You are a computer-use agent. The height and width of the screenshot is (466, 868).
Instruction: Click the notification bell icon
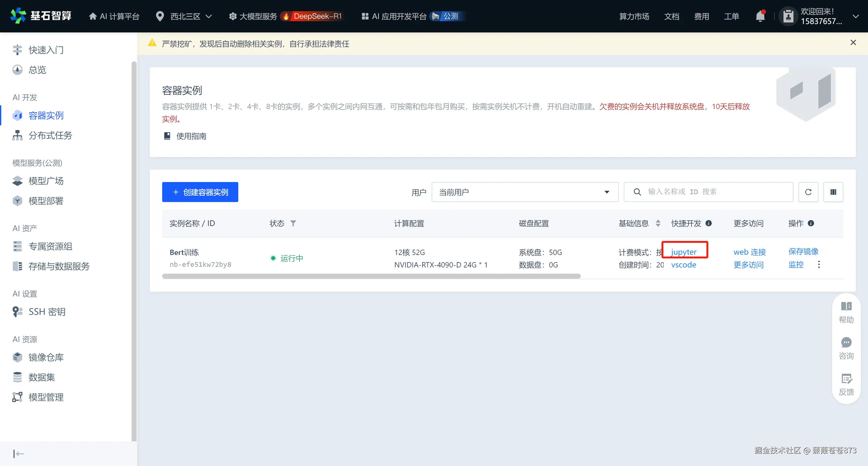tap(760, 16)
